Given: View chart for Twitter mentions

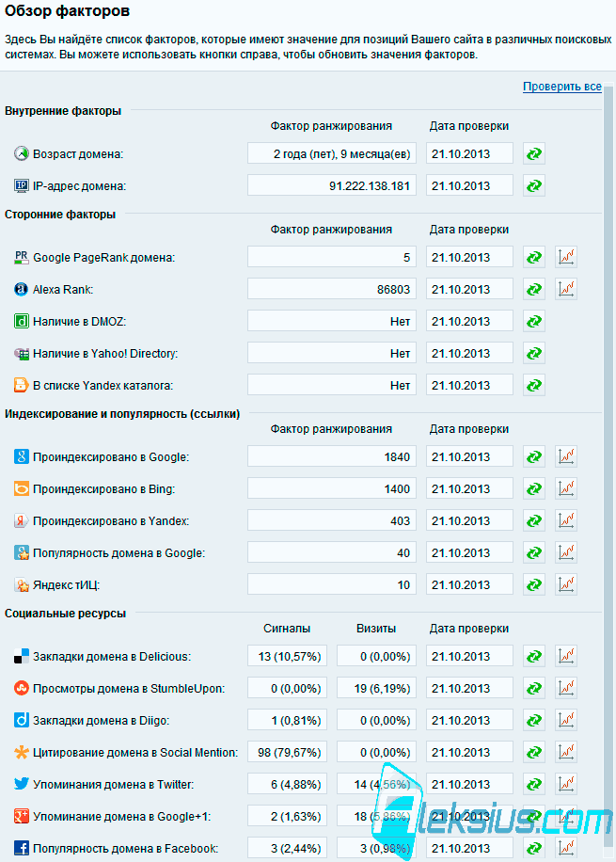Looking at the screenshot, I should tap(566, 784).
